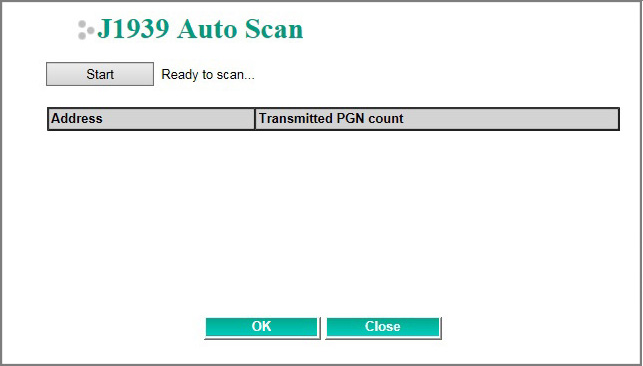Close the Auto Scan dialog
The height and width of the screenshot is (366, 643).
point(383,328)
